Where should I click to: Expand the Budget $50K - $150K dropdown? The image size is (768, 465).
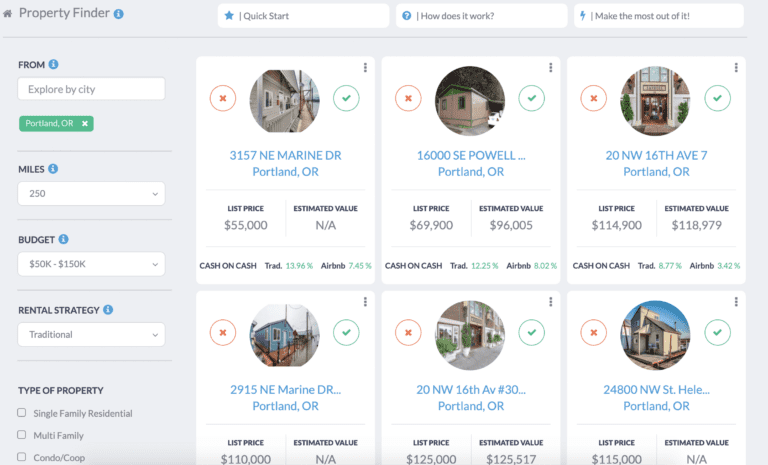91,264
